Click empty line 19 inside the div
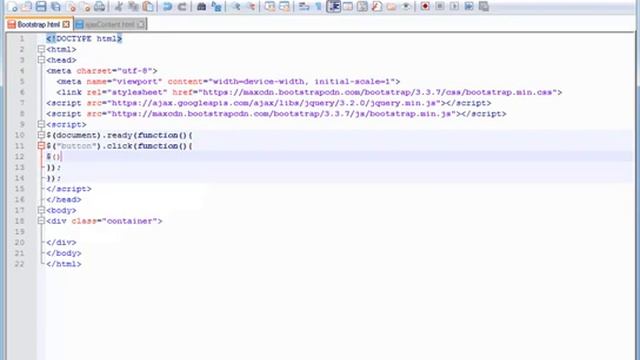Viewport: 640px width, 360px height. (x=339, y=232)
